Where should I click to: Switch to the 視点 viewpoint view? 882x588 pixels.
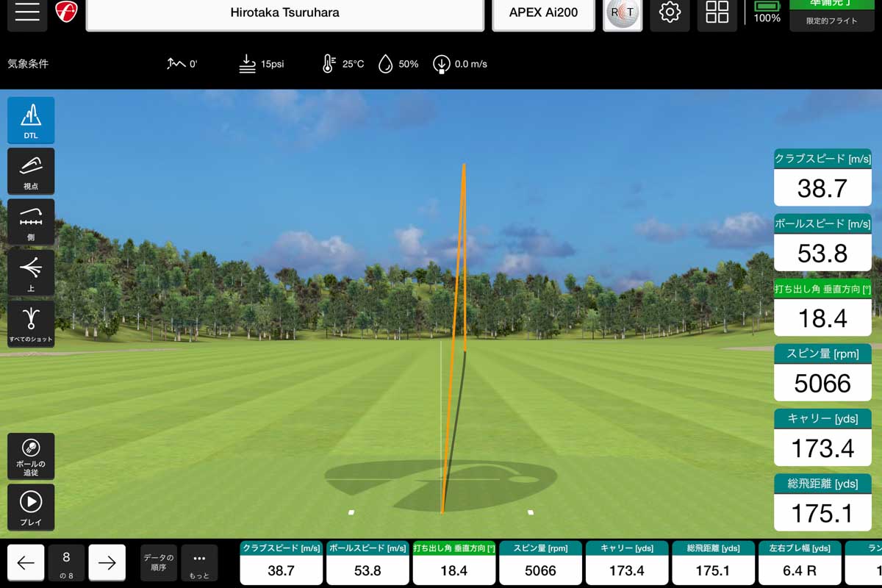pos(31,171)
